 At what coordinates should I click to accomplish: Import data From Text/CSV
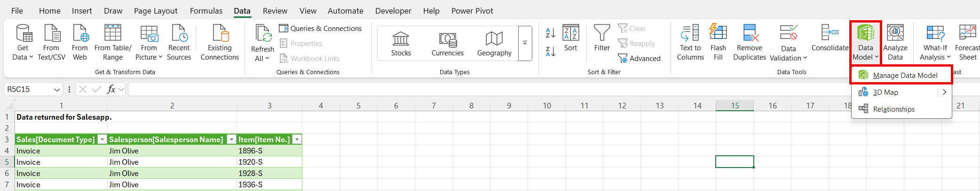tap(51, 43)
